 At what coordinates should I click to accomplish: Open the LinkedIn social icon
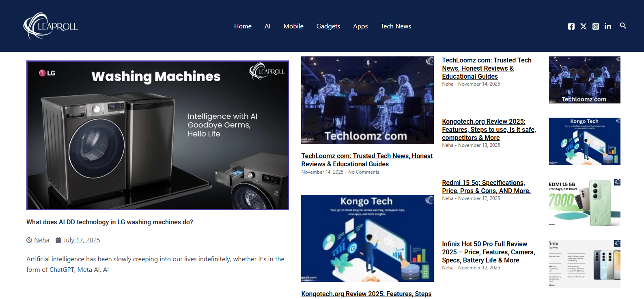(x=607, y=26)
